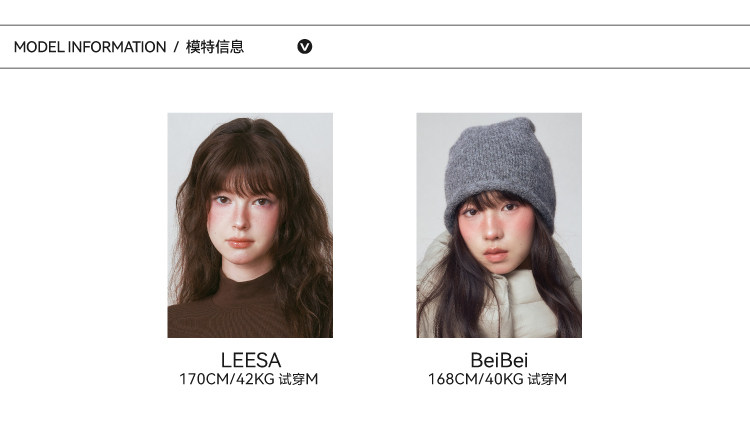This screenshot has width=750, height=434.
Task: Select the 168CM/40KG measurement text
Action: point(475,379)
